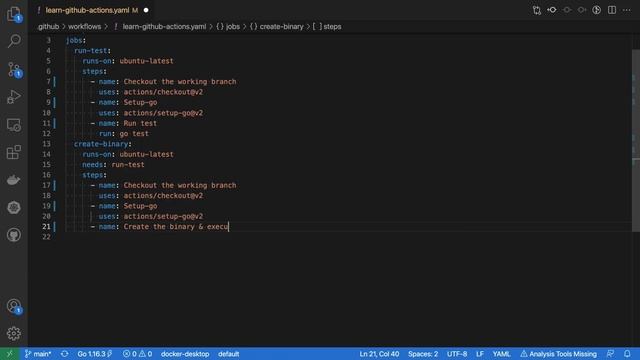Switch branch via main* in status bar
640x360 pixels.
[x=38, y=354]
